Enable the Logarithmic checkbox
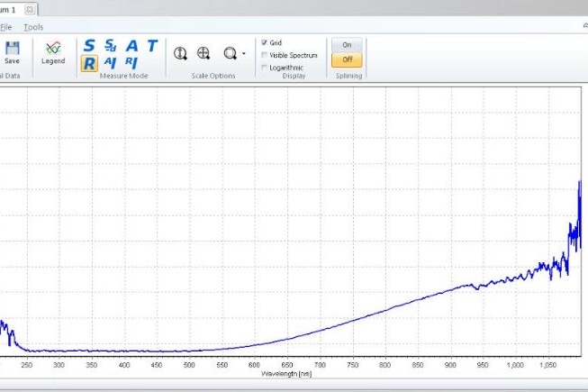Viewport: 588px width, 392px height. pyautogui.click(x=264, y=68)
